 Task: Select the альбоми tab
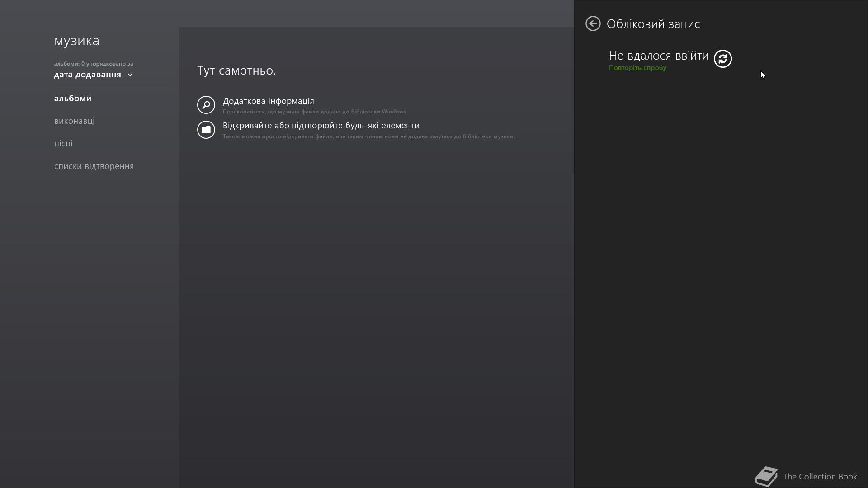pyautogui.click(x=73, y=99)
